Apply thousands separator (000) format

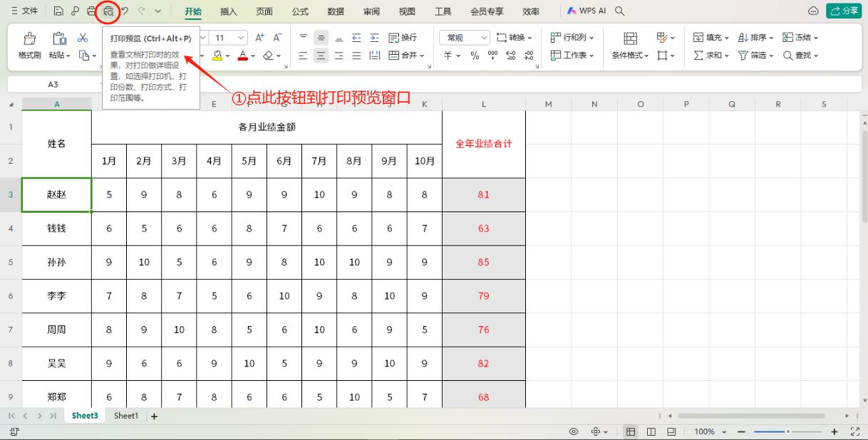pyautogui.click(x=493, y=55)
